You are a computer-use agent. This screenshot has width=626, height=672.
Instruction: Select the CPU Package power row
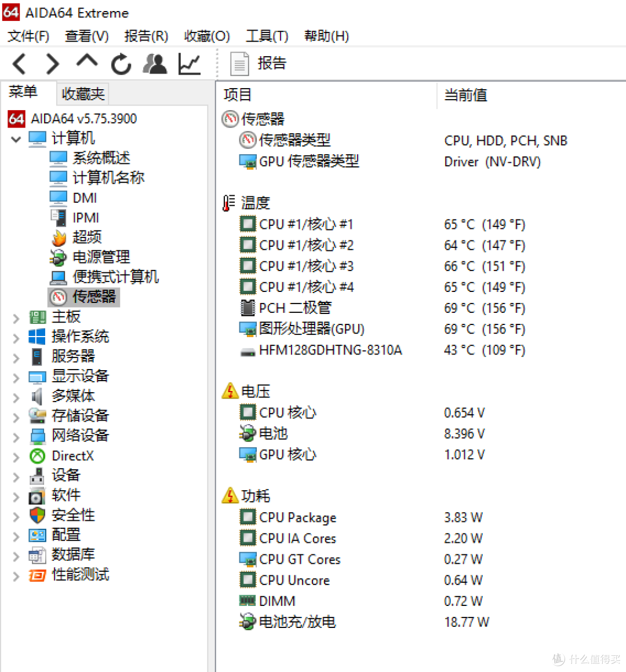pyautogui.click(x=361, y=517)
